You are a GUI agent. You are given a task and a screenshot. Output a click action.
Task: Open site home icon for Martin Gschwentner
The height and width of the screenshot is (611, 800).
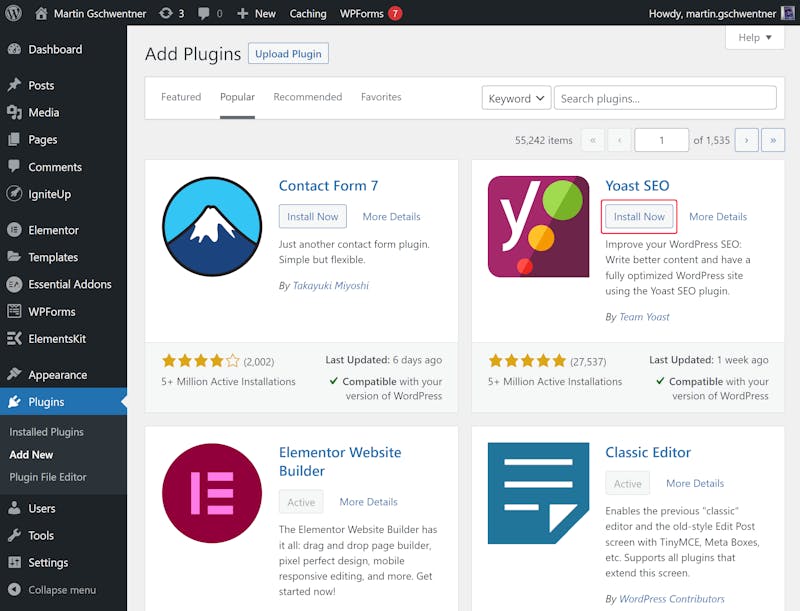41,13
